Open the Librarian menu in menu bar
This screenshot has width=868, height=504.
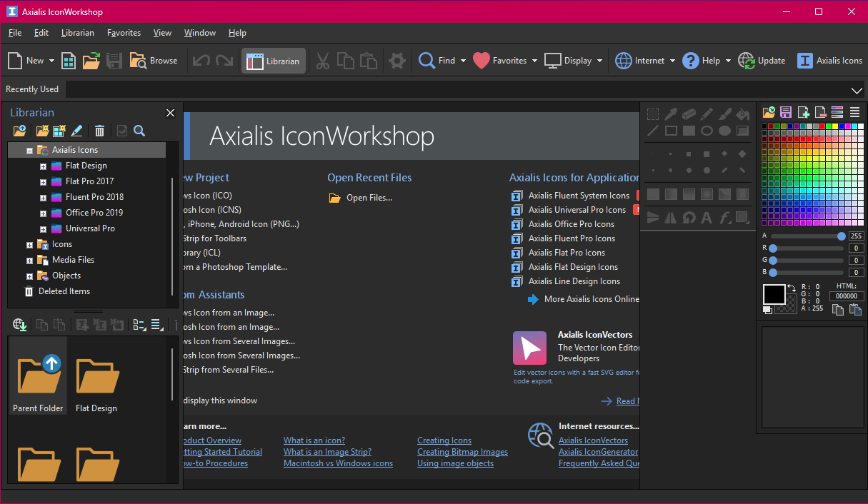[77, 33]
